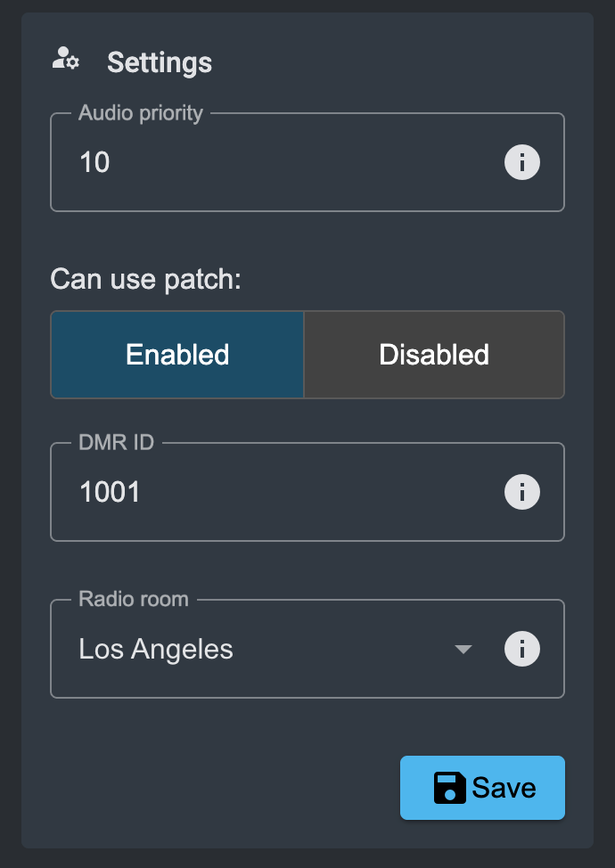Screen dimensions: 615x868
Task: Place cursor on the 1001 value
Action: (x=110, y=492)
